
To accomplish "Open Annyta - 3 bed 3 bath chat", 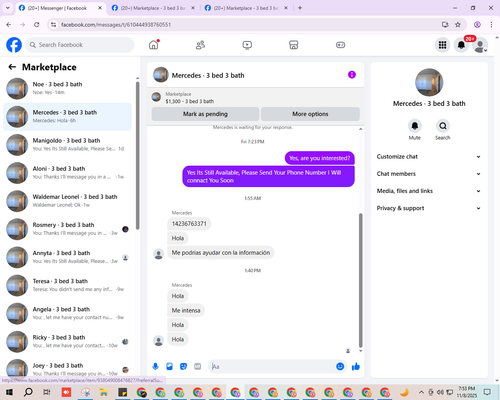I will click(x=67, y=257).
